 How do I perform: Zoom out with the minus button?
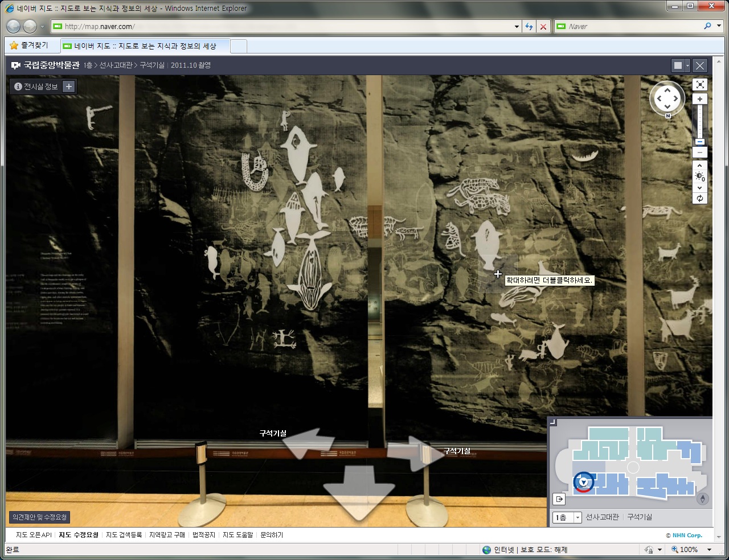700,152
